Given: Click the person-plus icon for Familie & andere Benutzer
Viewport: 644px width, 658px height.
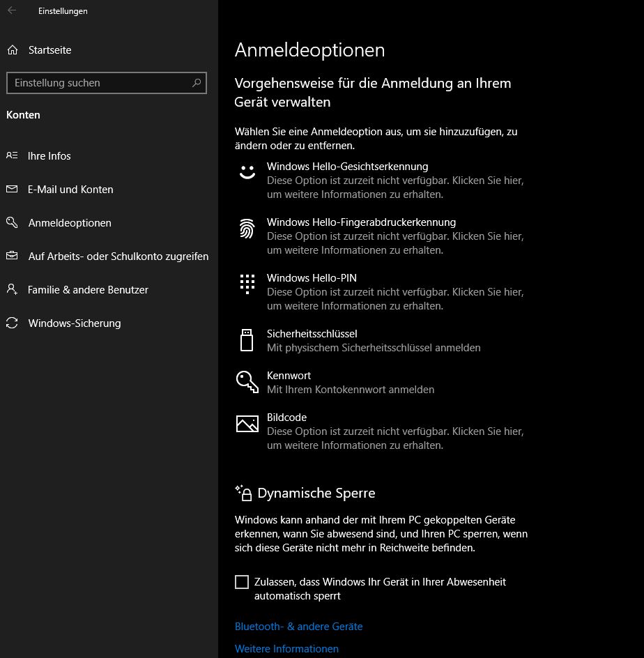Looking at the screenshot, I should pyautogui.click(x=12, y=289).
